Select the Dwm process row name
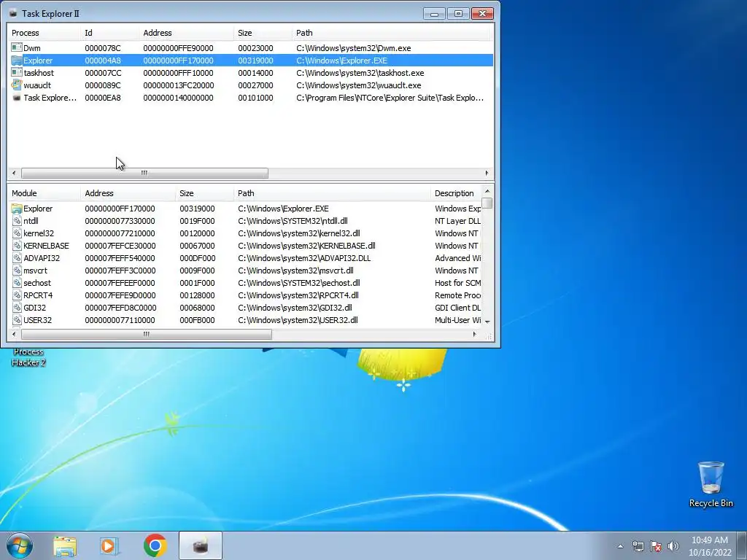 tap(32, 48)
